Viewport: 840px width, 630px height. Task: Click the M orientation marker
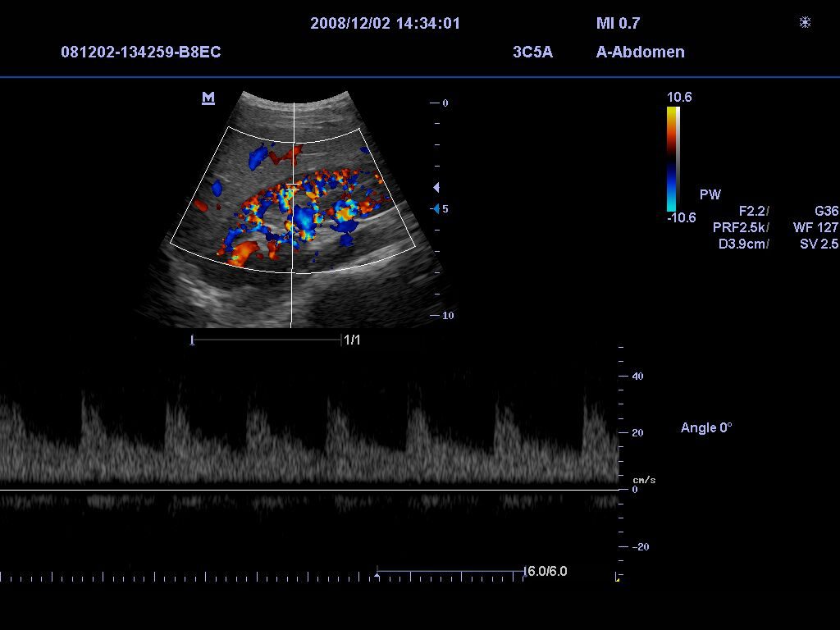click(x=208, y=98)
